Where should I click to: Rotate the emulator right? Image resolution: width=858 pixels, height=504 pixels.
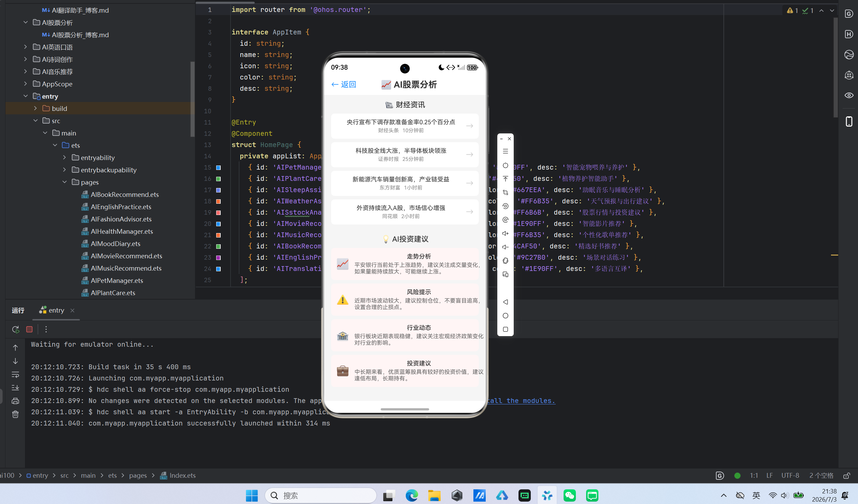pyautogui.click(x=506, y=220)
